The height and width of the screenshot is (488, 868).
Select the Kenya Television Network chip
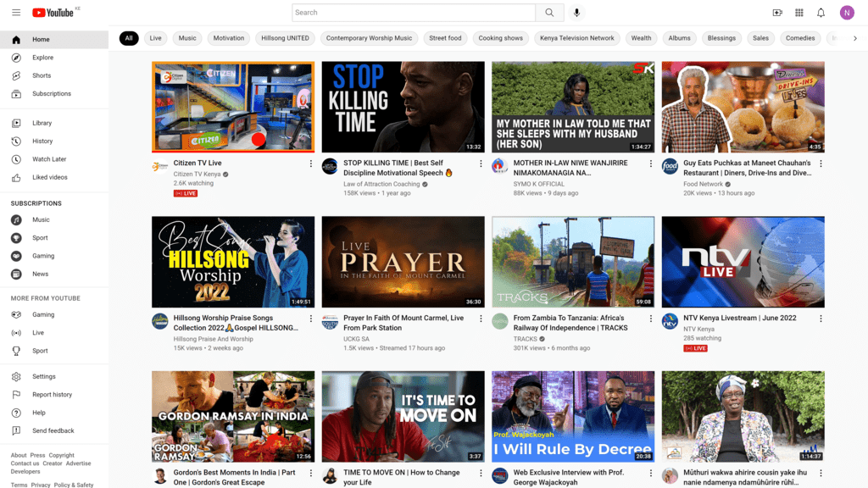(576, 38)
